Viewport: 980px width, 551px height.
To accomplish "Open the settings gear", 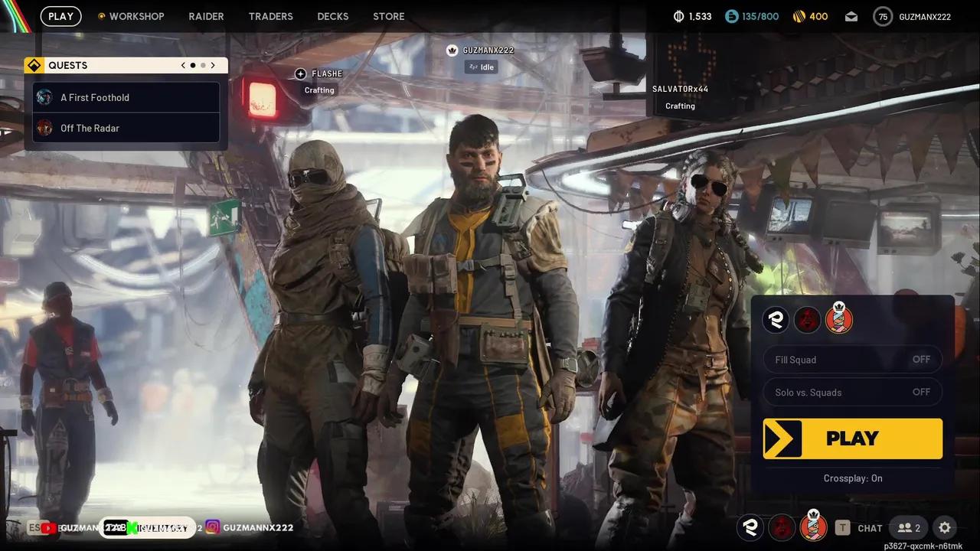I will point(945,527).
